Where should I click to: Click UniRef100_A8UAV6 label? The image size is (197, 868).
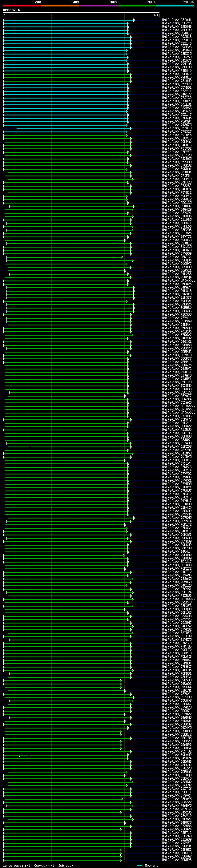coord(176,799)
